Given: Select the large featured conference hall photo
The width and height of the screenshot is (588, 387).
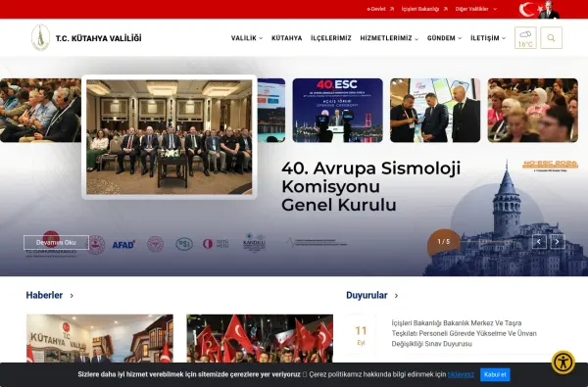Looking at the screenshot, I should [170, 137].
